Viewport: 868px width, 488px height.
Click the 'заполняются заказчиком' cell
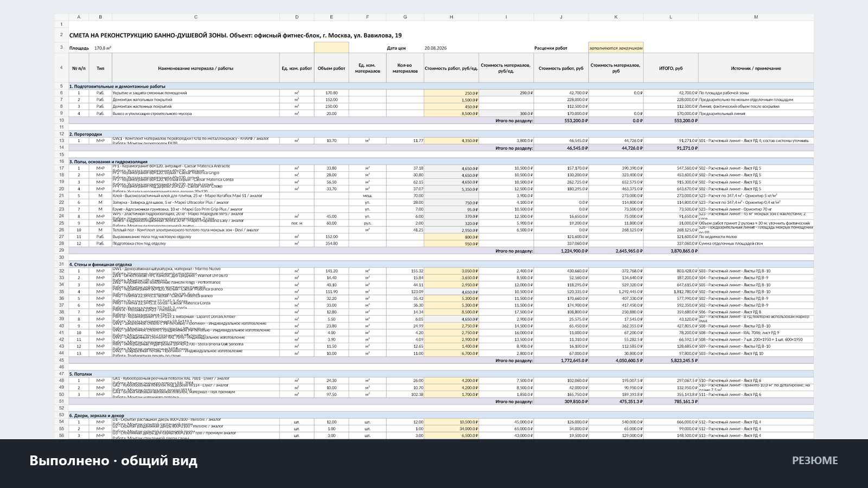pyautogui.click(x=616, y=48)
